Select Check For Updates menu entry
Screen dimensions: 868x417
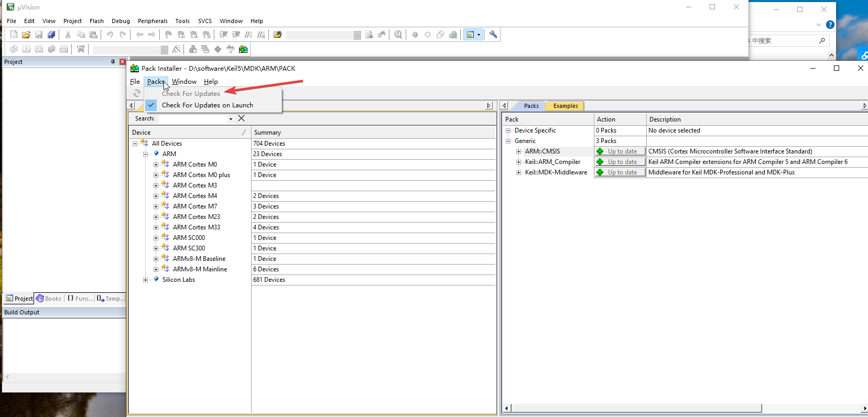(x=191, y=94)
